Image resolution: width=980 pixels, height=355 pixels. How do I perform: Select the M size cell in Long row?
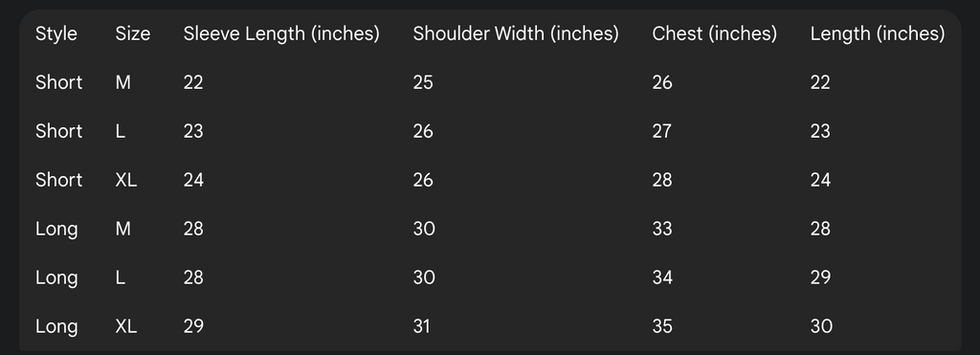123,229
